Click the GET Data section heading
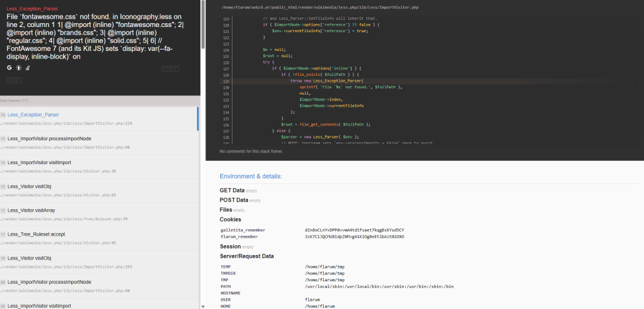Viewport: 644px width, 309px height. point(232,191)
